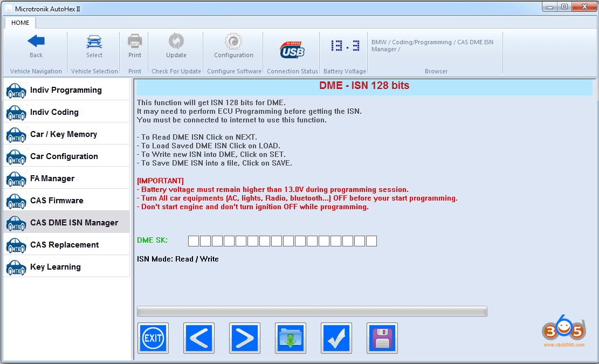Open CAS Firmware entry
The image size is (599, 364).
tap(66, 201)
